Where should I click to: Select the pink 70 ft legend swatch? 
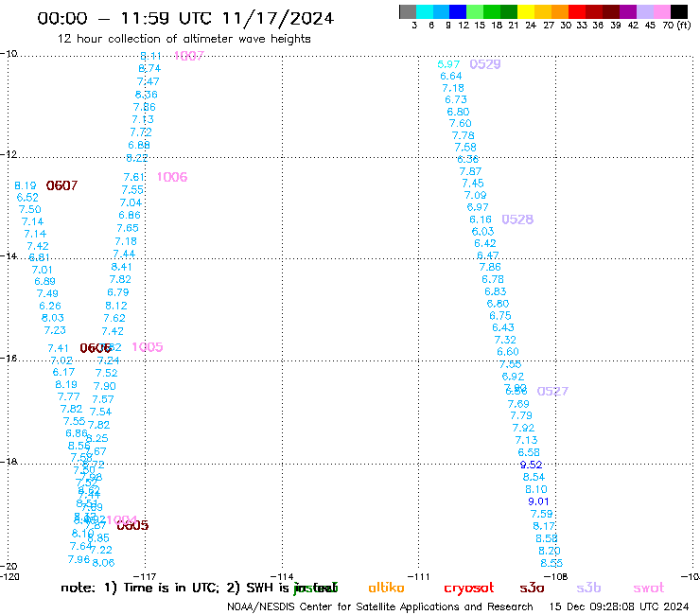tap(662, 11)
